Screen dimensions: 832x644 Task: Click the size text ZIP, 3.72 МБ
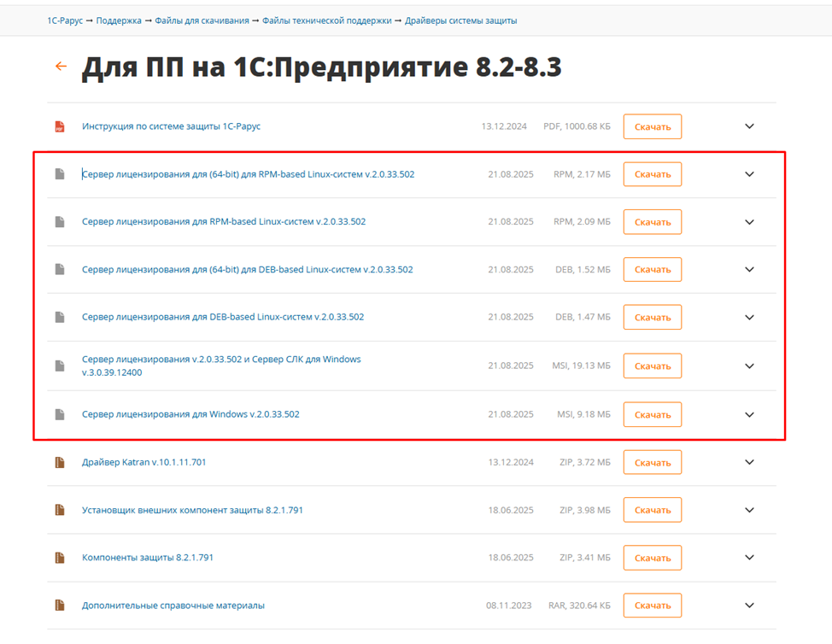585,462
